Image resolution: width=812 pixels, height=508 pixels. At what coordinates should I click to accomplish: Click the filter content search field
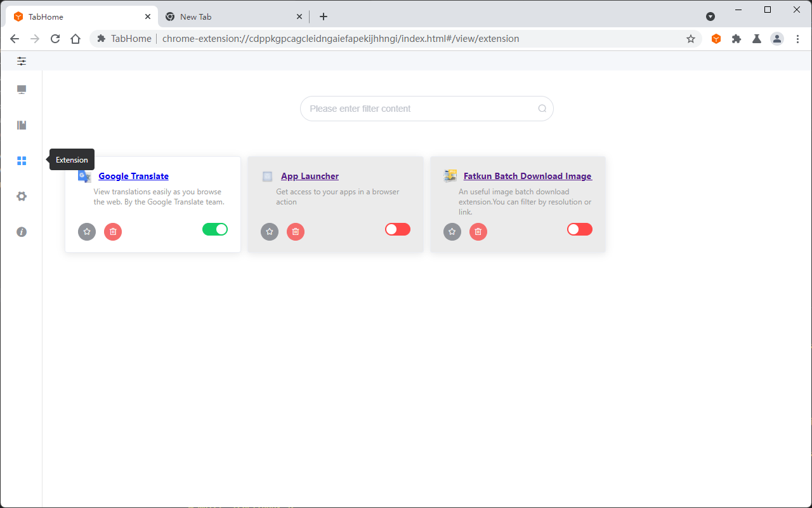tap(426, 109)
